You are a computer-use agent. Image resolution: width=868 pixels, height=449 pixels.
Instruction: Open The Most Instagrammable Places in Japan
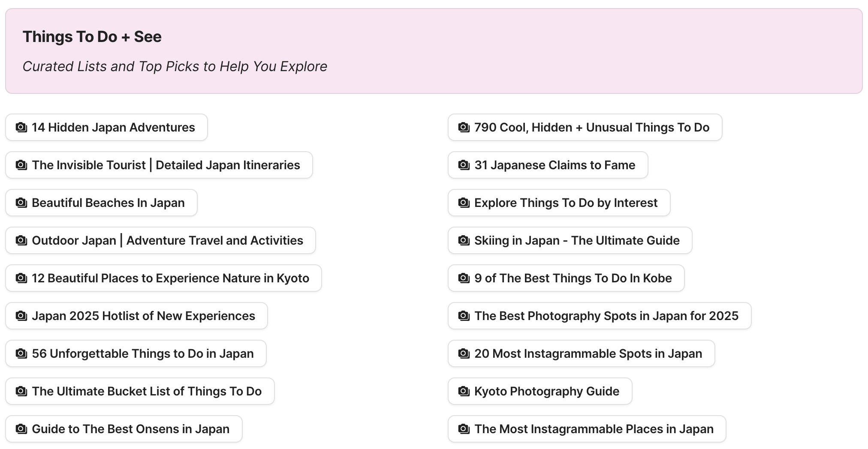pyautogui.click(x=585, y=429)
